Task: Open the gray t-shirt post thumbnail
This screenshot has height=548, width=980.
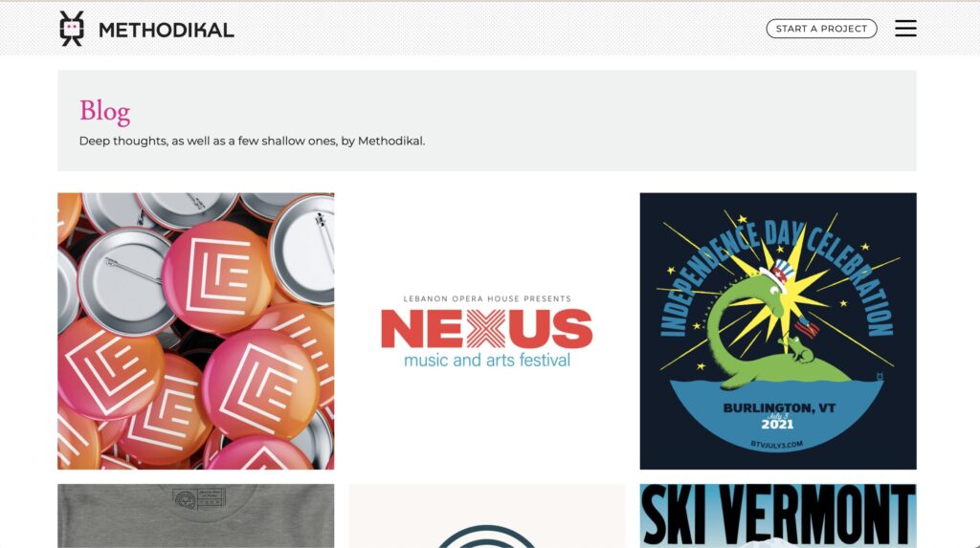Action: pyautogui.click(x=195, y=516)
